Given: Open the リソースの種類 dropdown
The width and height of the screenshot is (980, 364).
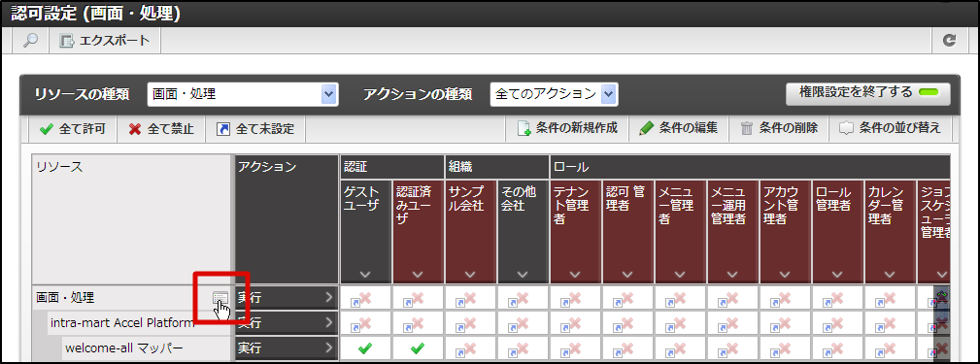Looking at the screenshot, I should click(243, 94).
